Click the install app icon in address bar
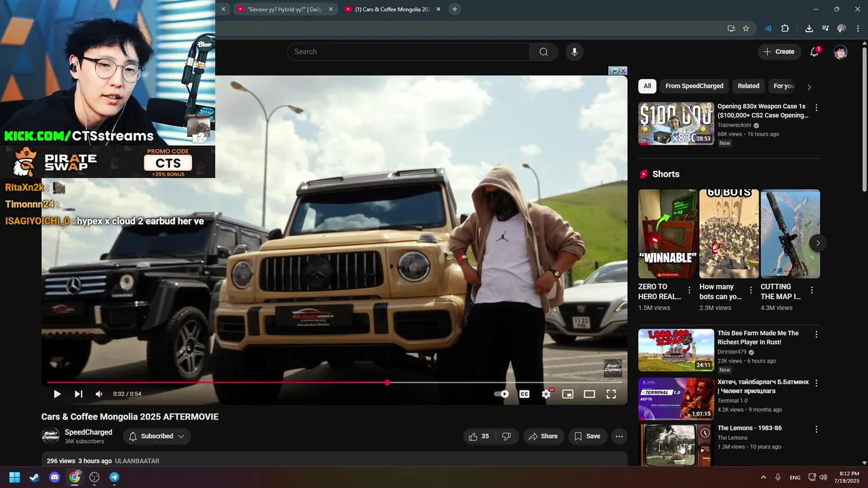Viewport: 868px width, 488px height. coord(731,28)
